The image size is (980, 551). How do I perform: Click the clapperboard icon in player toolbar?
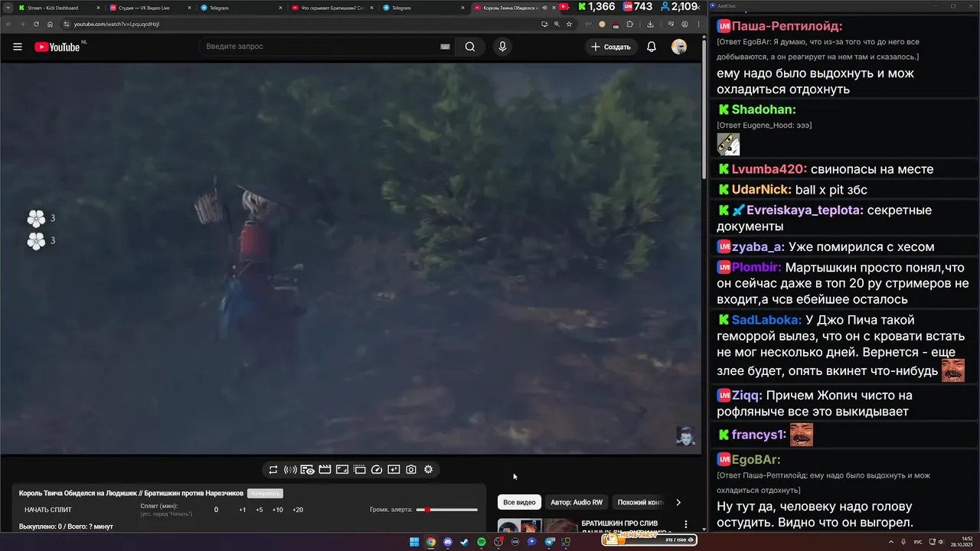[x=325, y=470]
